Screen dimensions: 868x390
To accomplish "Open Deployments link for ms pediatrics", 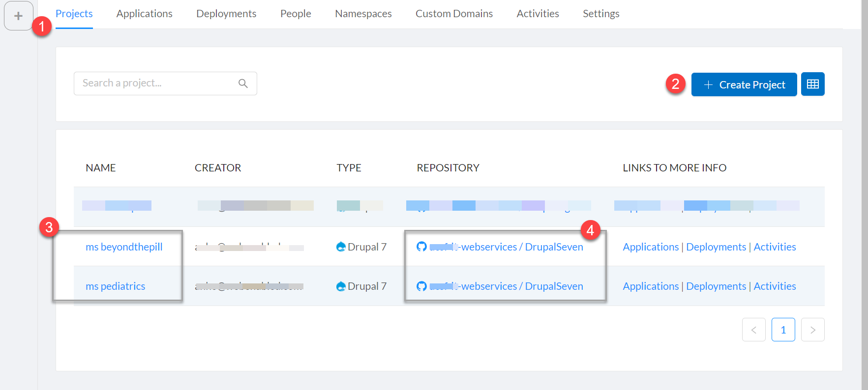I will (x=716, y=286).
